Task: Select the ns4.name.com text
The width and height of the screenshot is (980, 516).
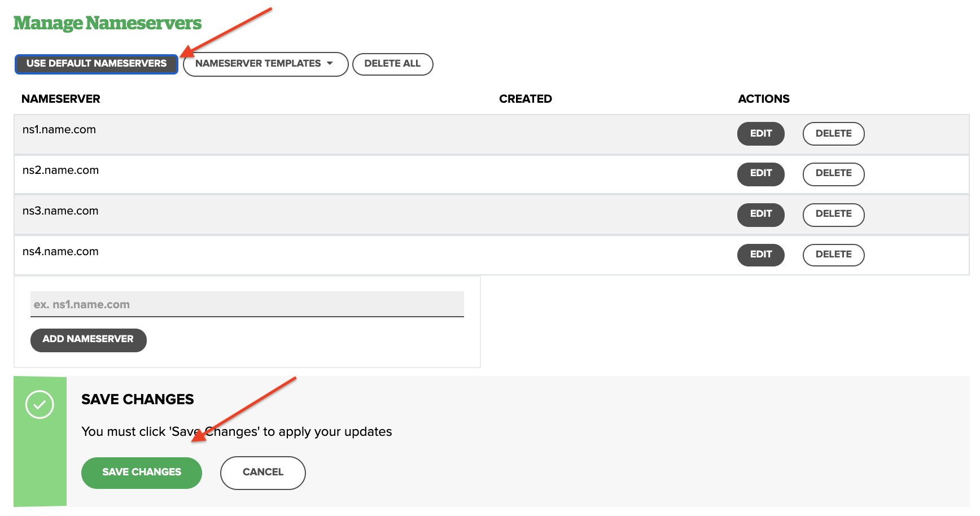Action: (x=60, y=252)
